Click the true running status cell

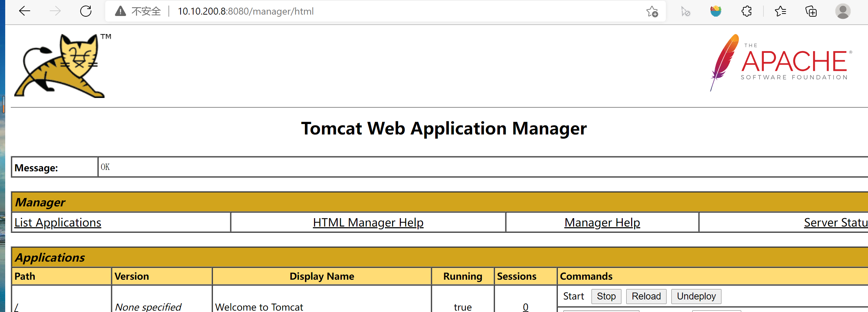tap(463, 307)
